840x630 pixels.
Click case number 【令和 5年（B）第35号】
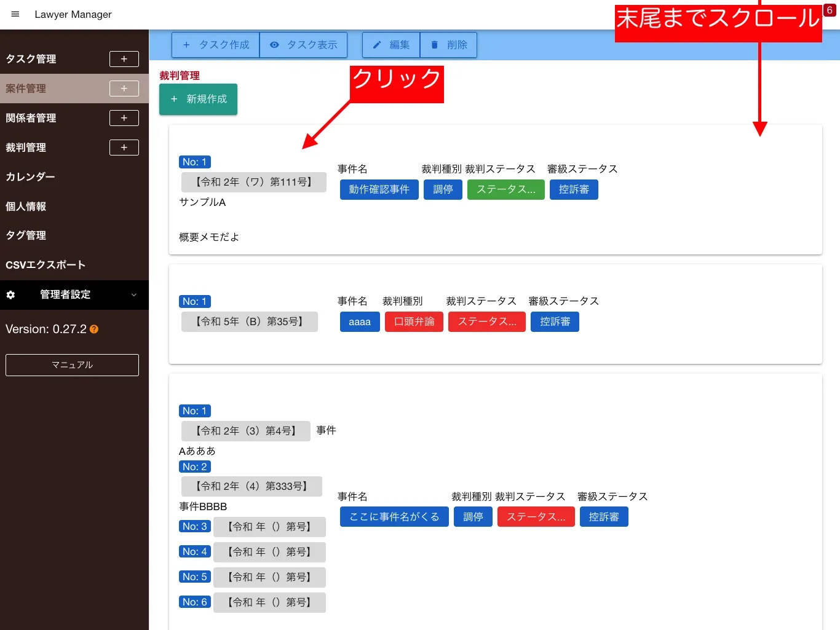pyautogui.click(x=250, y=321)
